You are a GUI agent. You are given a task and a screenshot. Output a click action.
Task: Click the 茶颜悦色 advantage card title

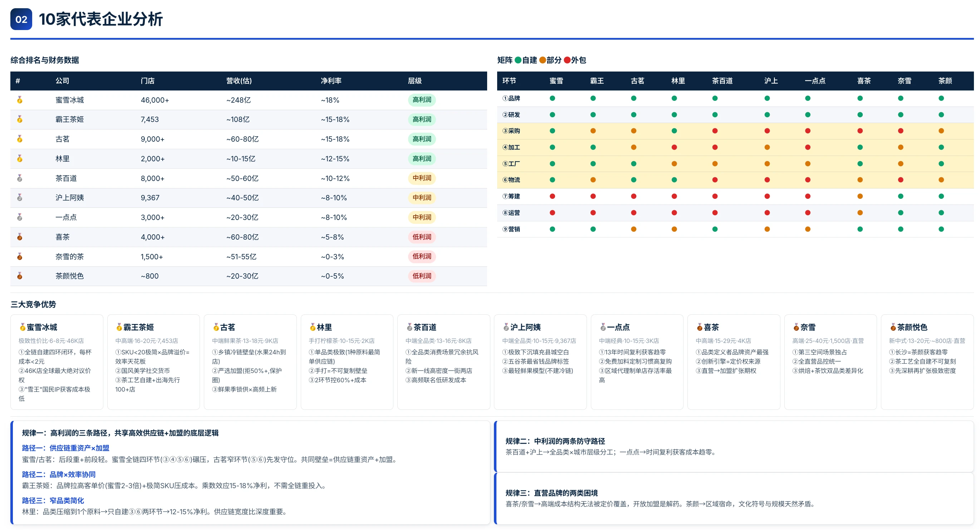point(912,327)
